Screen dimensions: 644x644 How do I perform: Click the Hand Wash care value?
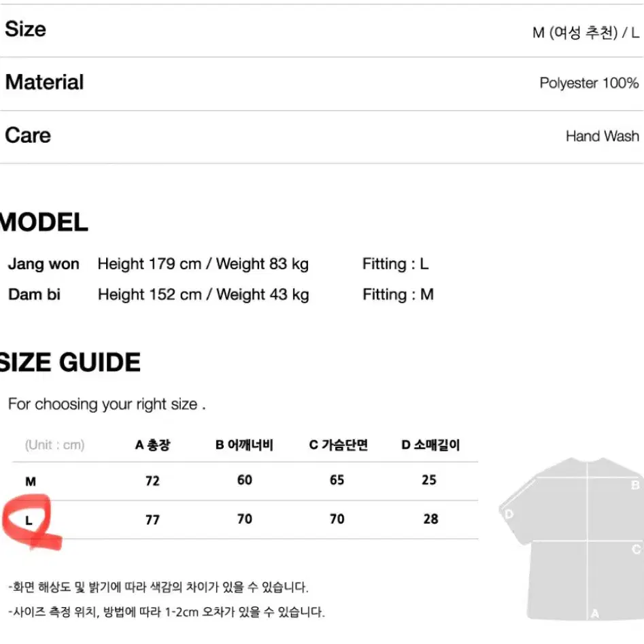point(602,136)
